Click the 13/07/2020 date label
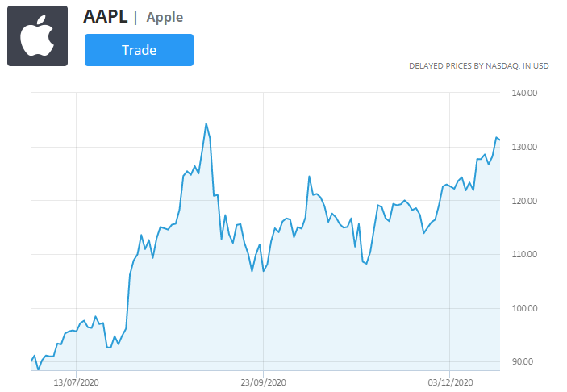567x392 pixels. (x=76, y=381)
